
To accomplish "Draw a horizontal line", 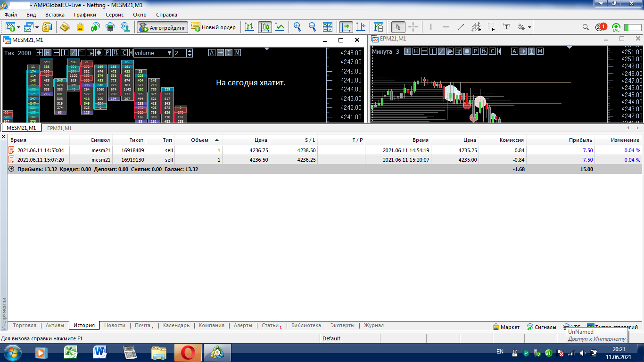I will (446, 27).
